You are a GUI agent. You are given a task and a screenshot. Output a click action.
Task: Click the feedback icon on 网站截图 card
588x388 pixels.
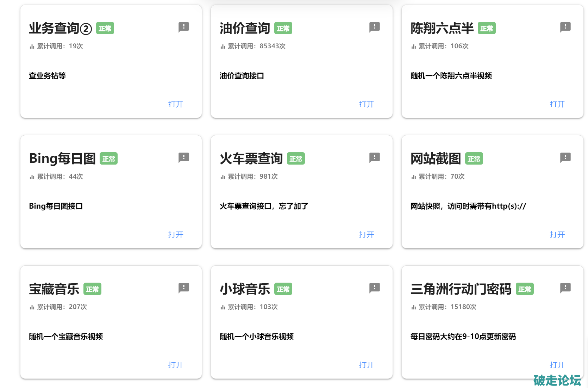click(565, 158)
